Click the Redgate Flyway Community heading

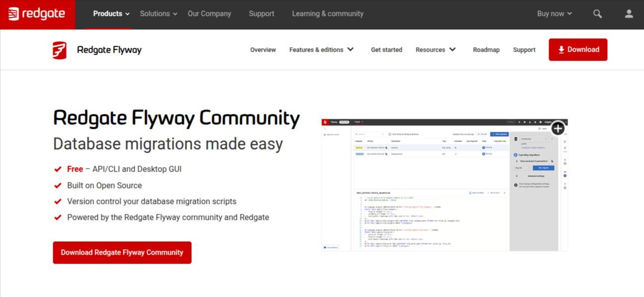[x=176, y=118]
